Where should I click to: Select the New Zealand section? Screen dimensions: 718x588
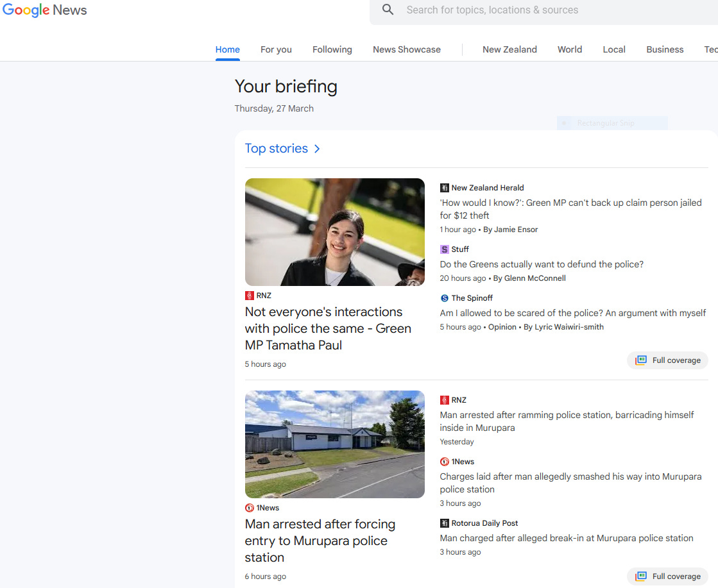[x=509, y=49]
